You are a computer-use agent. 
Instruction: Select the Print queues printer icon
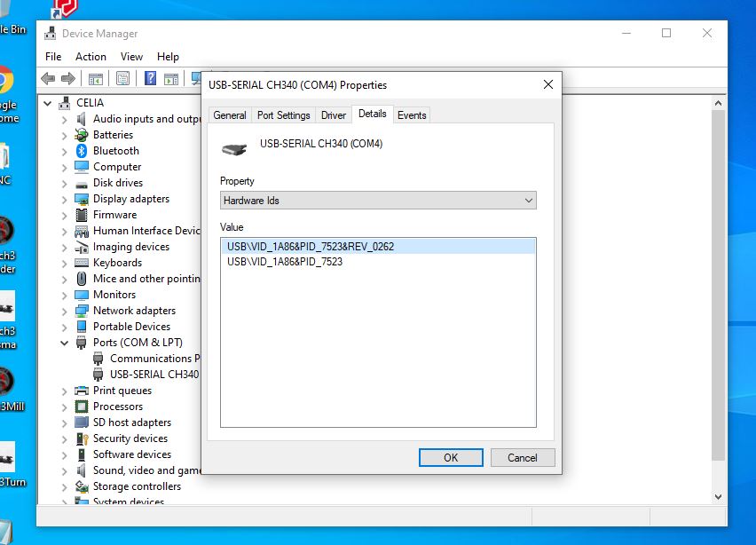(x=82, y=391)
